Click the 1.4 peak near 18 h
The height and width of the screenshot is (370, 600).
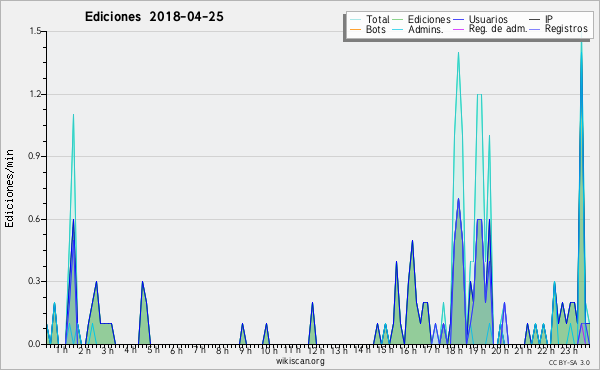458,53
